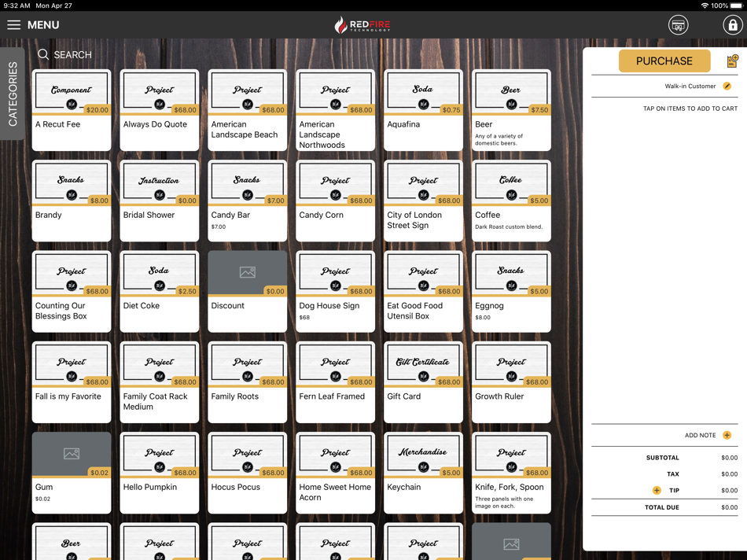The image size is (747, 560).
Task: Select Fern Leaf Framed project
Action: coord(336,382)
